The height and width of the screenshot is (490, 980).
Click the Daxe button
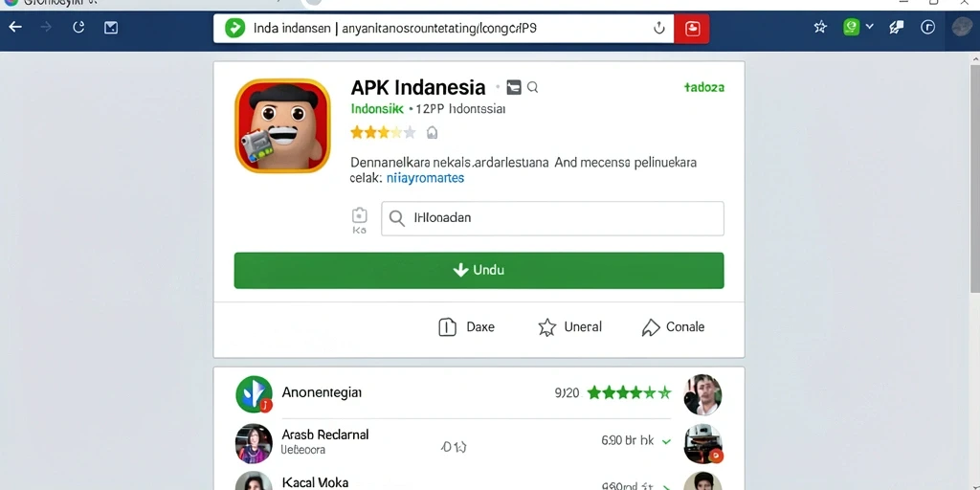tap(466, 327)
